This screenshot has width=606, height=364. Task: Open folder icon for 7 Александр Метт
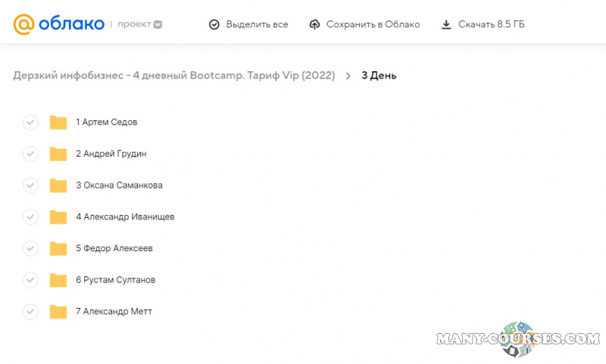coord(58,312)
